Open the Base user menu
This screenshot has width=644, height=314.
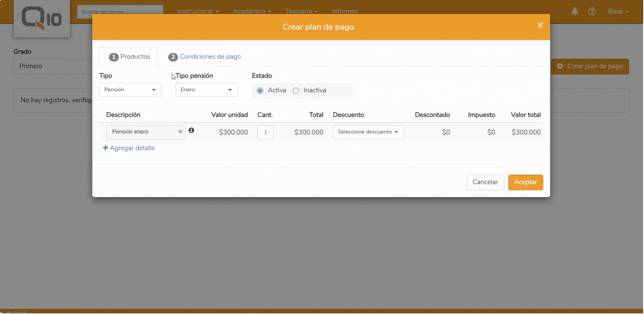[618, 12]
